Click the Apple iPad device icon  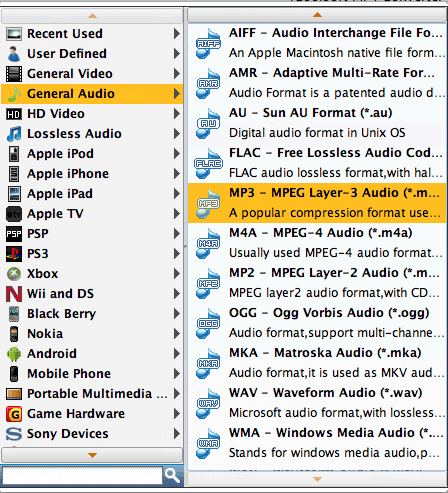pyautogui.click(x=14, y=194)
